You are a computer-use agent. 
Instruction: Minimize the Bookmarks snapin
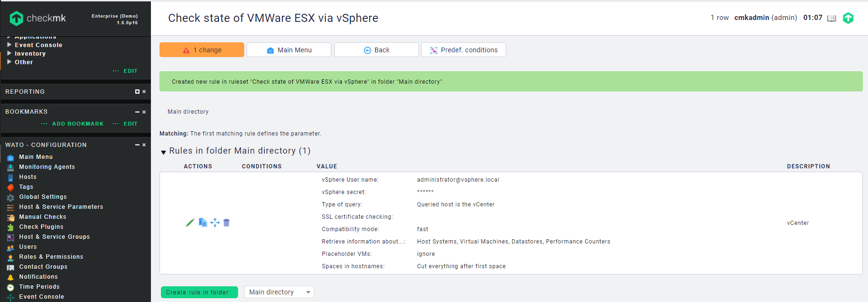137,112
